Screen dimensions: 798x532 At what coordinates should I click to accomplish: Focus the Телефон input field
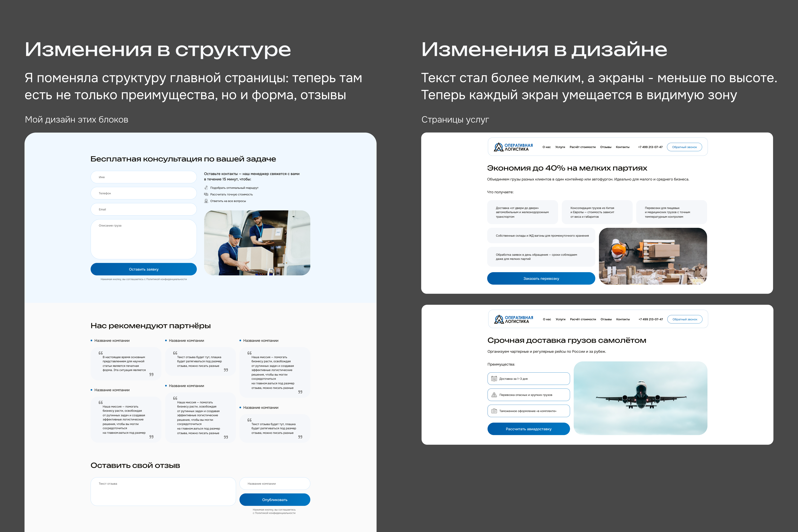point(144,193)
